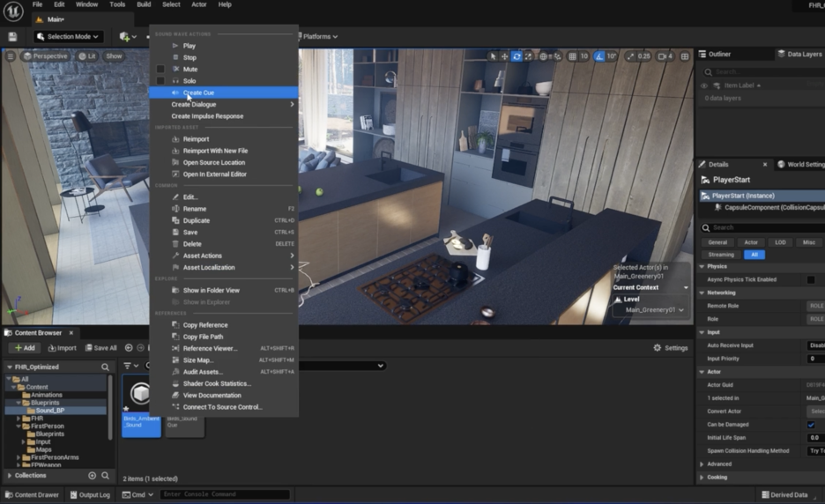The width and height of the screenshot is (825, 504).
Task: Open the File menu
Action: 37,4
